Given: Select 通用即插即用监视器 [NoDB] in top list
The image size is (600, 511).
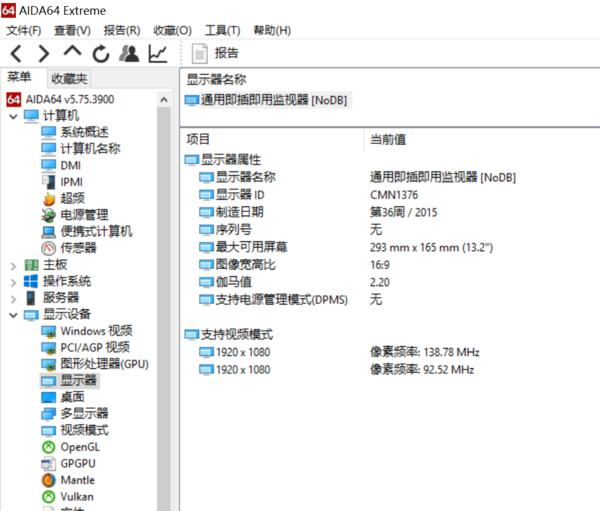Looking at the screenshot, I should click(266, 100).
